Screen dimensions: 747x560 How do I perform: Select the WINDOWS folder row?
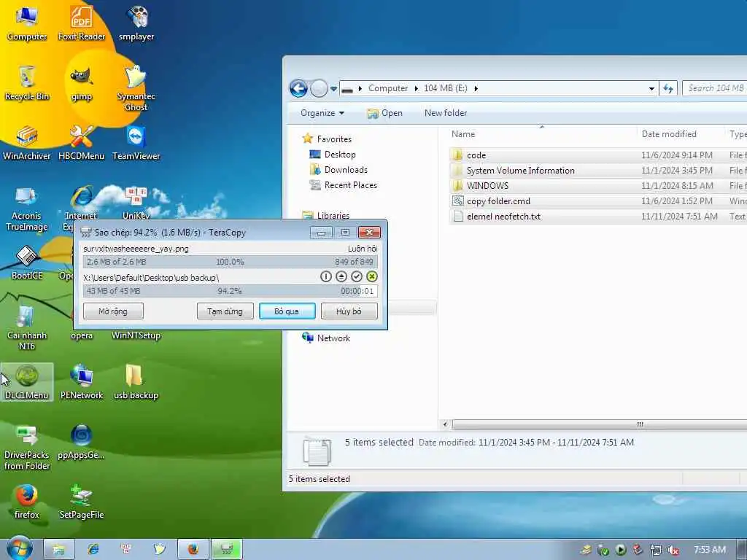[598, 186]
